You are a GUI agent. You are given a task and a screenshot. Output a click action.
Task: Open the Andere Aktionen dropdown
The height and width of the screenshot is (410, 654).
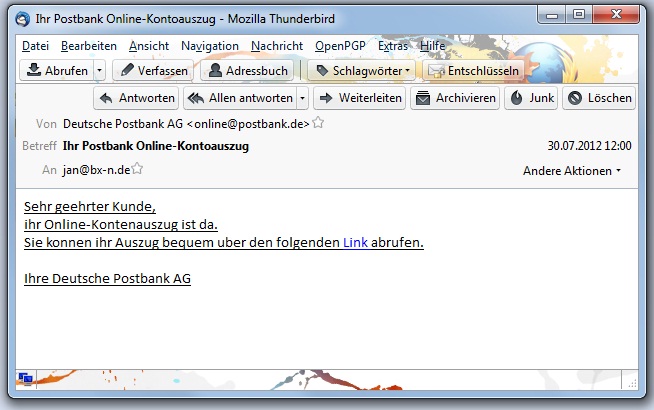pos(572,171)
